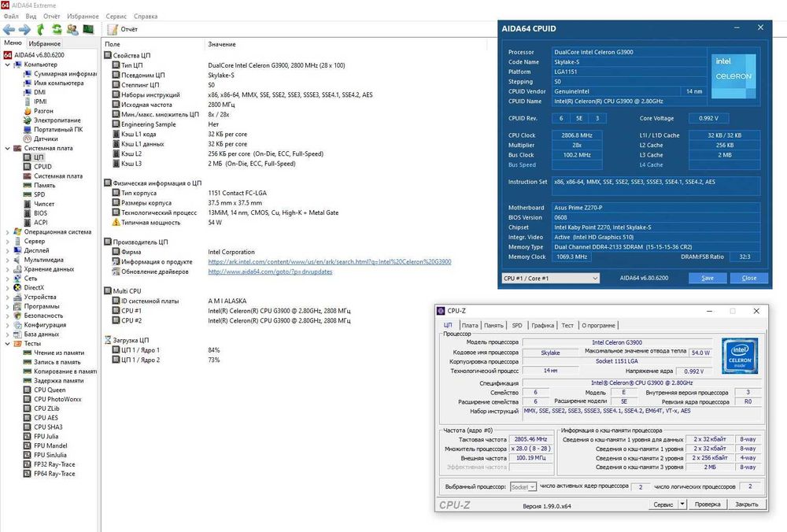Open the Вид menu
Screen dimensions: 787x532
31,16
